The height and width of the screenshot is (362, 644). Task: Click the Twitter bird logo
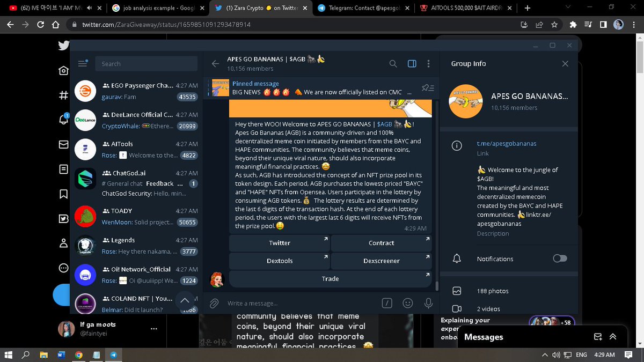(64, 46)
